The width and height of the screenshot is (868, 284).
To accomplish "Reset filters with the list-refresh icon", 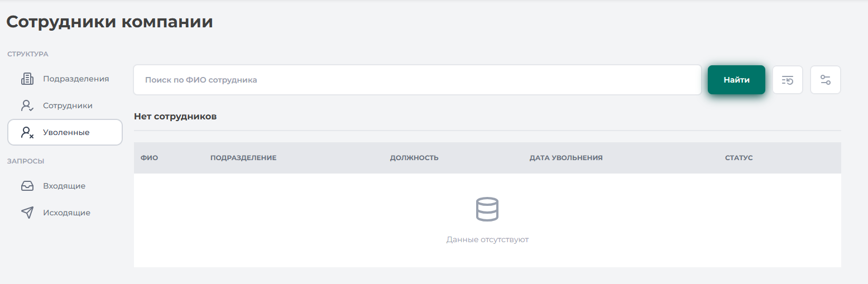I will click(x=787, y=80).
